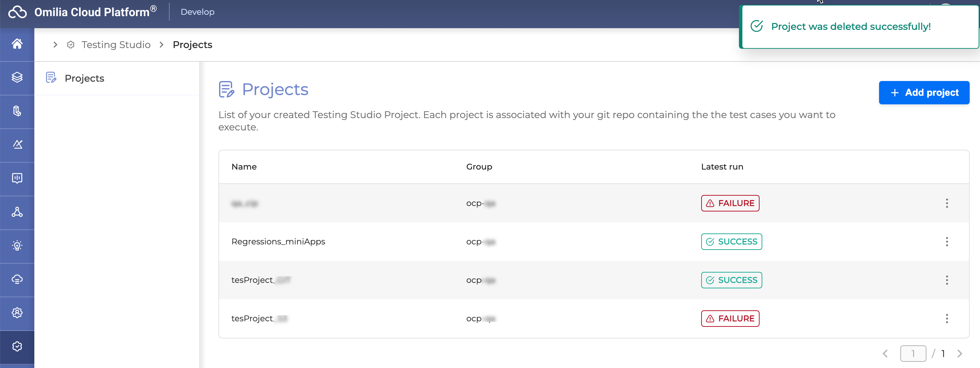Click the Omilia cloud logo

[18, 12]
